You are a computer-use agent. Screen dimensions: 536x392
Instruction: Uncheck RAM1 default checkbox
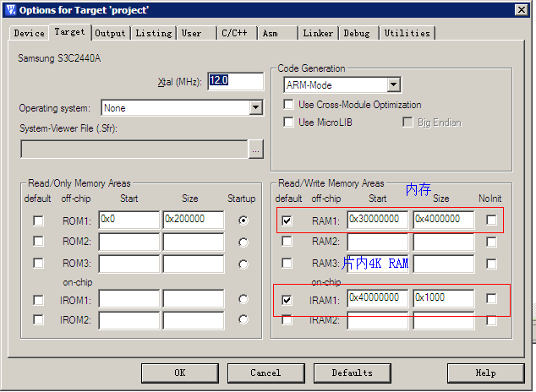coord(287,220)
